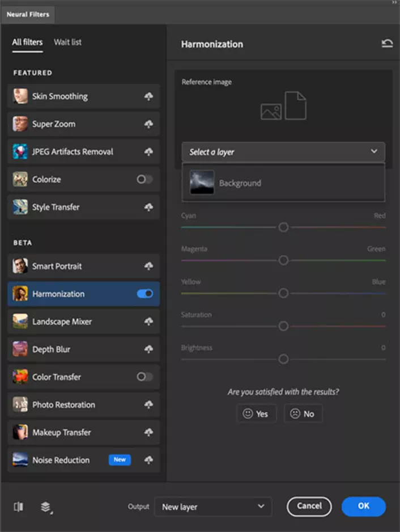The image size is (400, 532).
Task: Select the Style Transfer filter row
Action: click(83, 207)
